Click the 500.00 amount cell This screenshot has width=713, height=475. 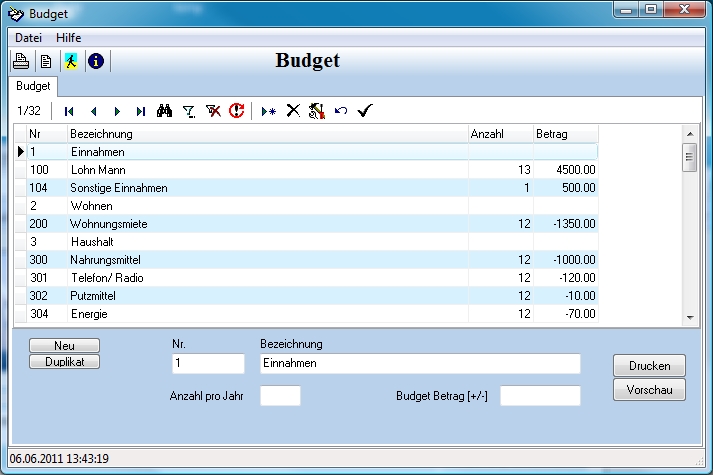[x=566, y=188]
